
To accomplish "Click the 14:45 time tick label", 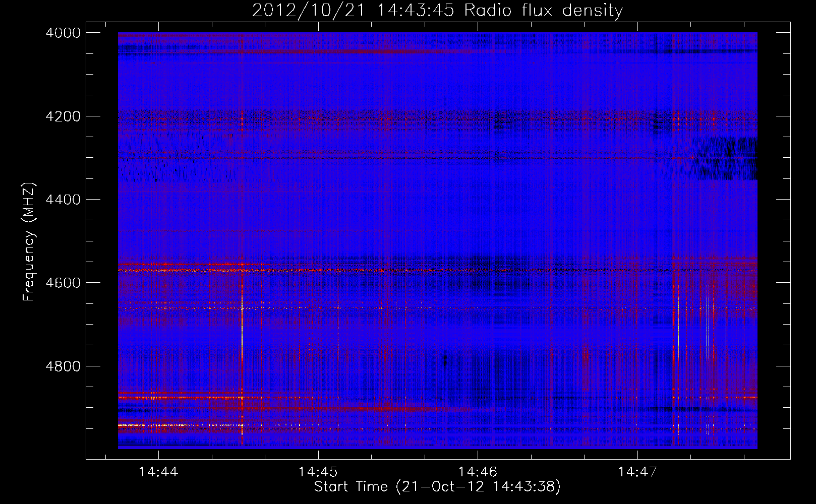I will (x=318, y=472).
